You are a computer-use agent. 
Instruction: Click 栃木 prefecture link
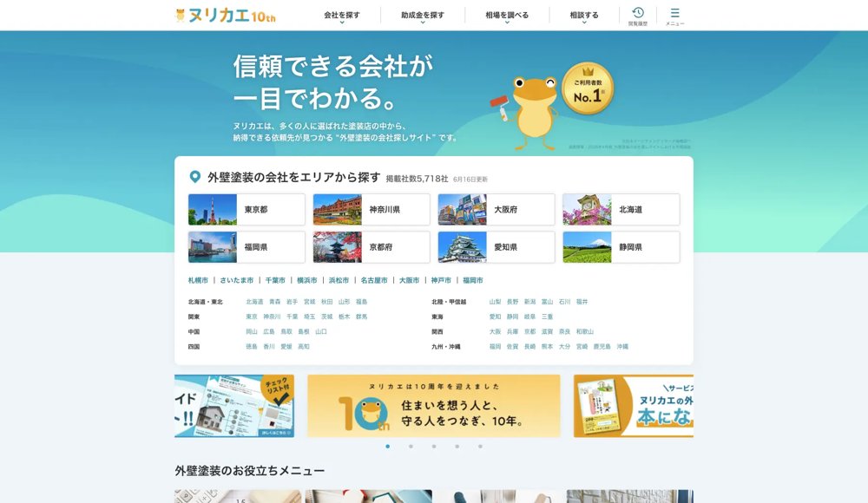pyautogui.click(x=344, y=317)
